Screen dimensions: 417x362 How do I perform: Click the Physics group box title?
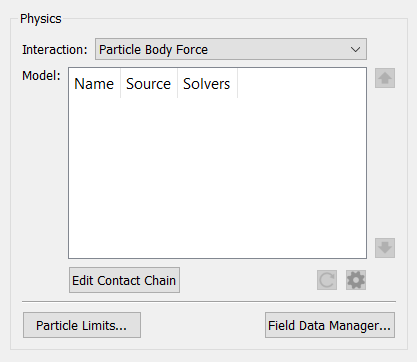click(x=41, y=19)
